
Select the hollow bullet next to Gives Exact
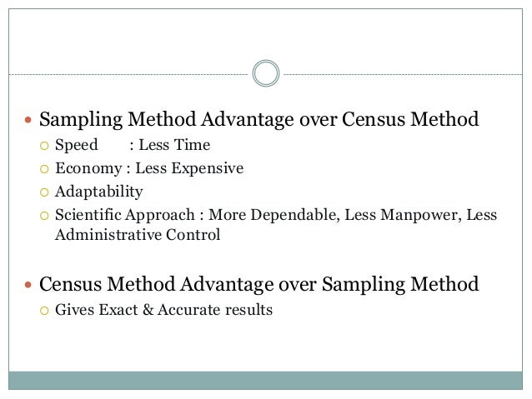coord(44,310)
